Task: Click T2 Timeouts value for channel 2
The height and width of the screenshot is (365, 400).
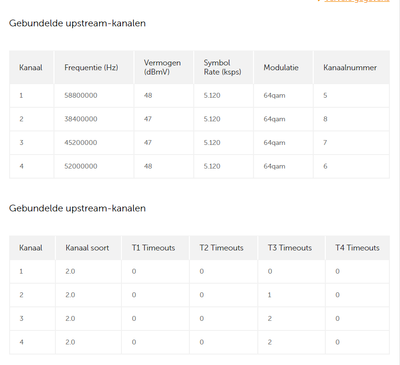Action: click(202, 295)
